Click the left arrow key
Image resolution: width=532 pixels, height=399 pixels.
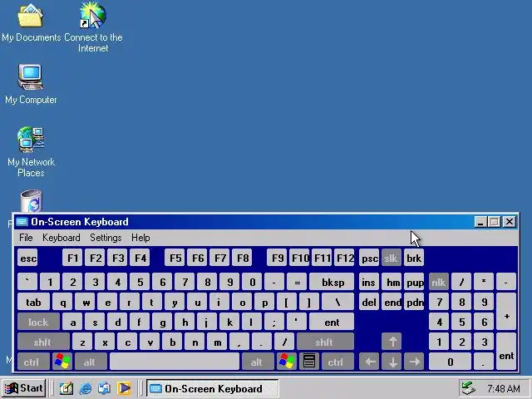pos(369,362)
